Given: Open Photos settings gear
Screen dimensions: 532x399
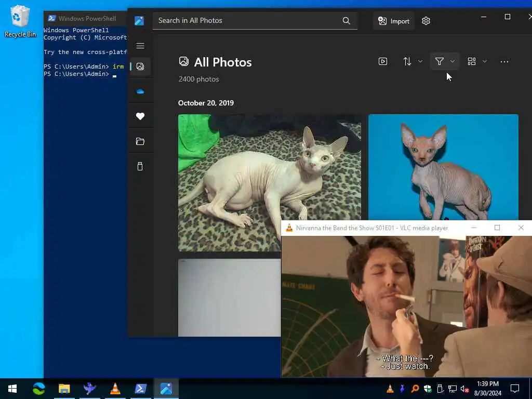Looking at the screenshot, I should [426, 21].
